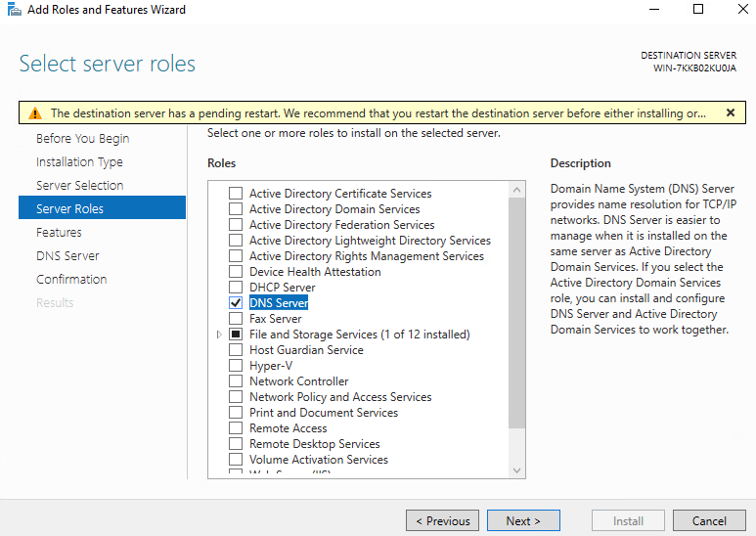Check Remote Desktop Services checkbox

236,444
